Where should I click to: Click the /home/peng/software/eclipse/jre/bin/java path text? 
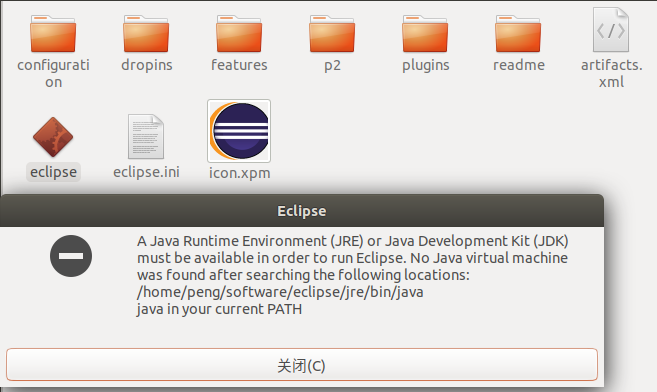click(280, 292)
